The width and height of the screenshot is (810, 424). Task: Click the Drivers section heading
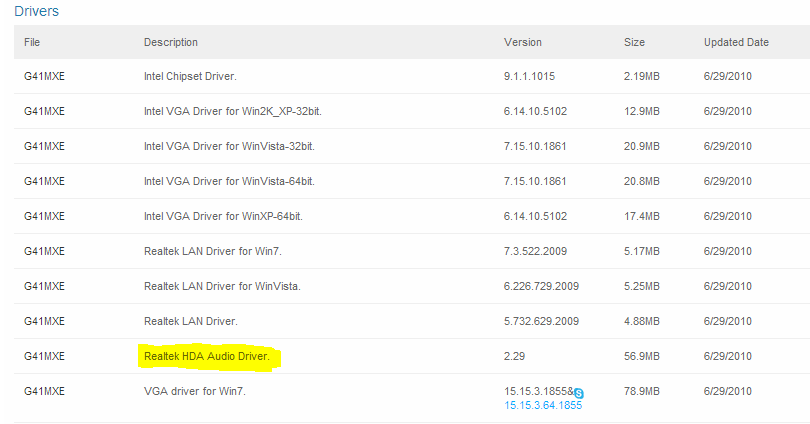[x=36, y=11]
